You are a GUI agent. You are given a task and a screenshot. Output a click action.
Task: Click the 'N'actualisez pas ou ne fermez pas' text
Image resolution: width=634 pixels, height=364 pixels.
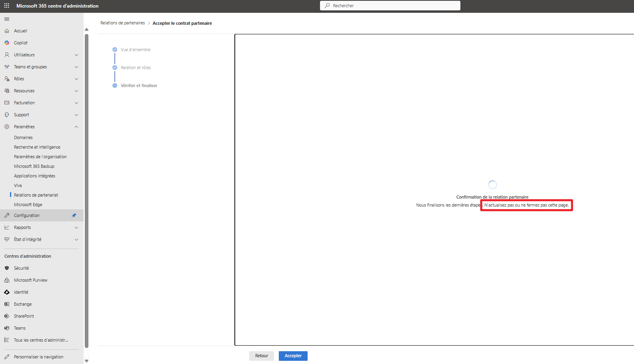tap(526, 205)
